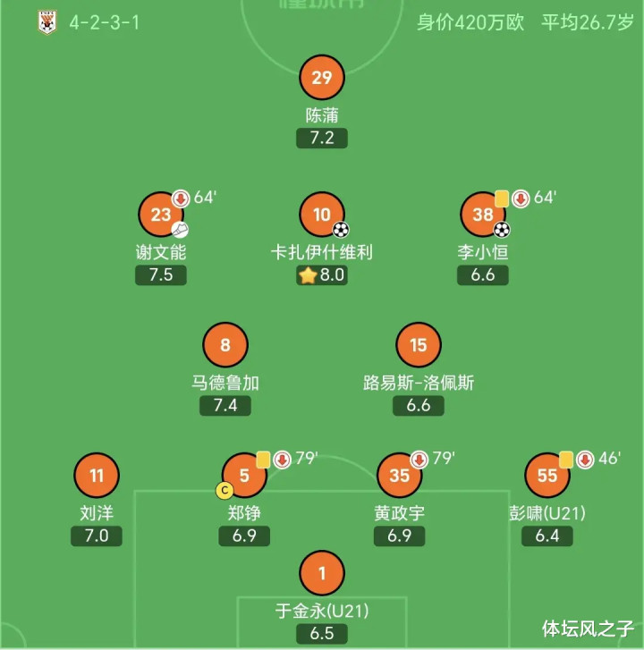Open captain number 5 郑铮
644x650 pixels.
tap(244, 476)
